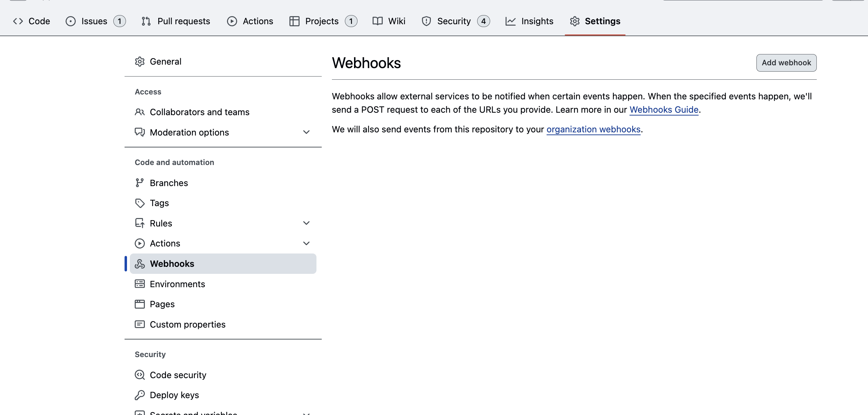Click the Pages browser icon

140,304
